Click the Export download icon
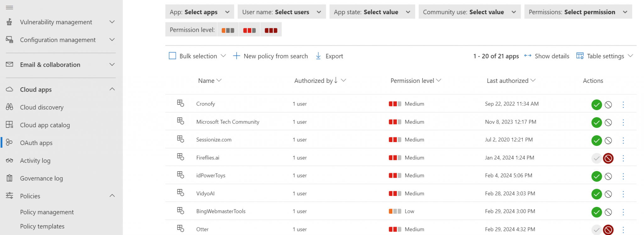Screen dimensions: 644x235 318,56
